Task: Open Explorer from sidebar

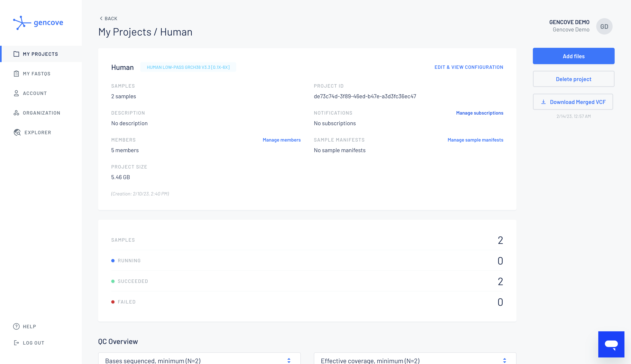Action: click(x=41, y=133)
